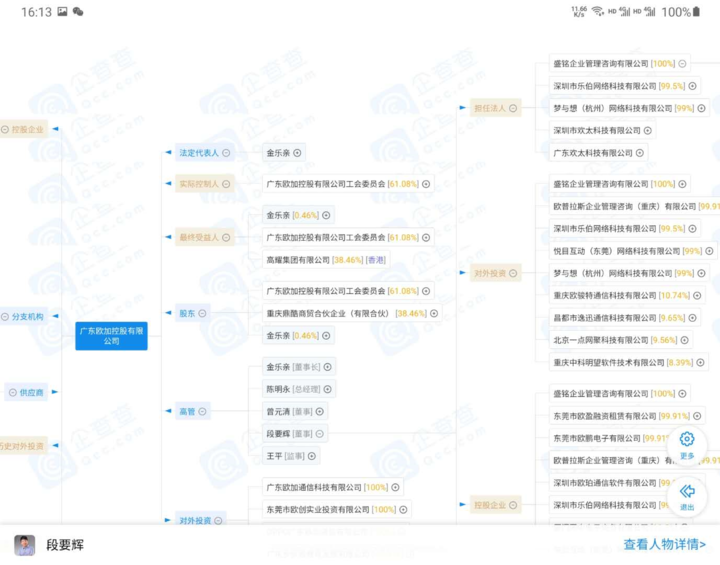This screenshot has width=720, height=565.
Task: Expand 重庆欧骏特通信科技 10.74% node
Action: click(x=697, y=295)
